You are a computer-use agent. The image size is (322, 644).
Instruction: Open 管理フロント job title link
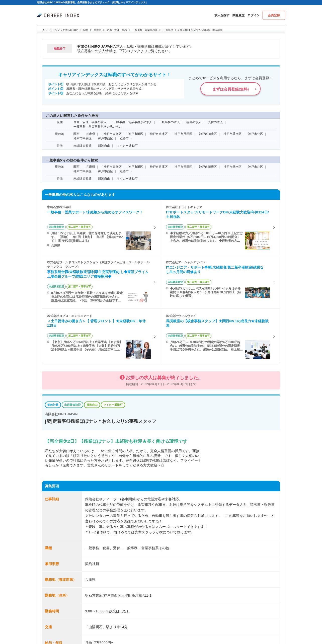tap(96, 323)
